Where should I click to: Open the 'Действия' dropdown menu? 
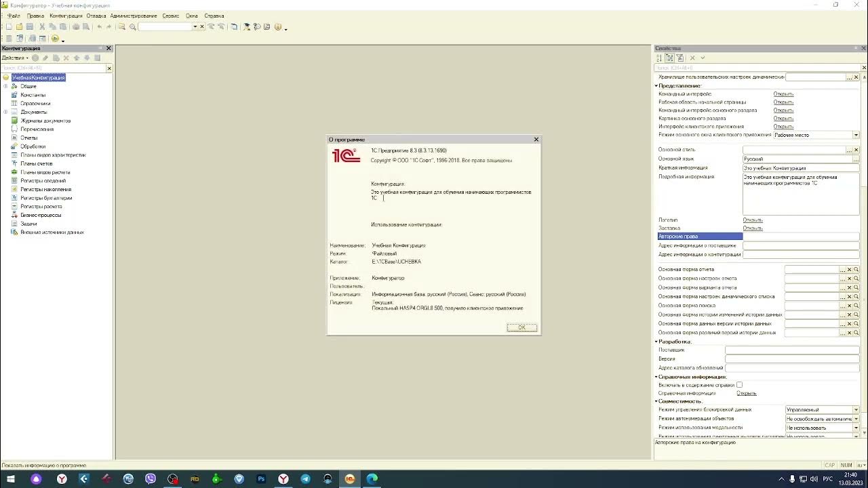[x=15, y=58]
